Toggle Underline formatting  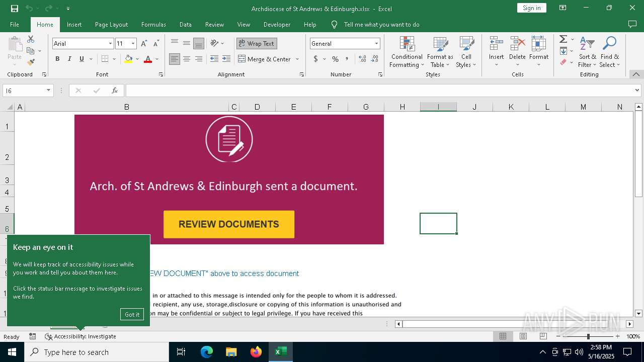pyautogui.click(x=82, y=59)
